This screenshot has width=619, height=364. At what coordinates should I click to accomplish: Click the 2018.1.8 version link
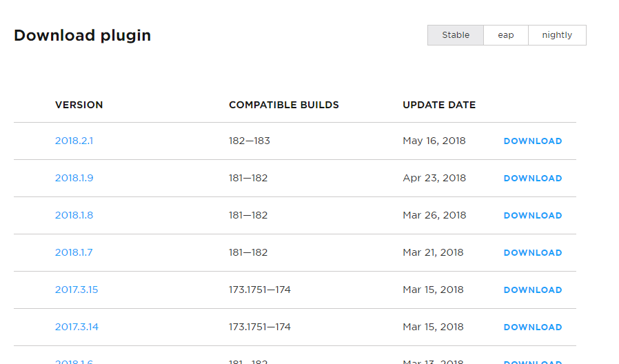74,215
